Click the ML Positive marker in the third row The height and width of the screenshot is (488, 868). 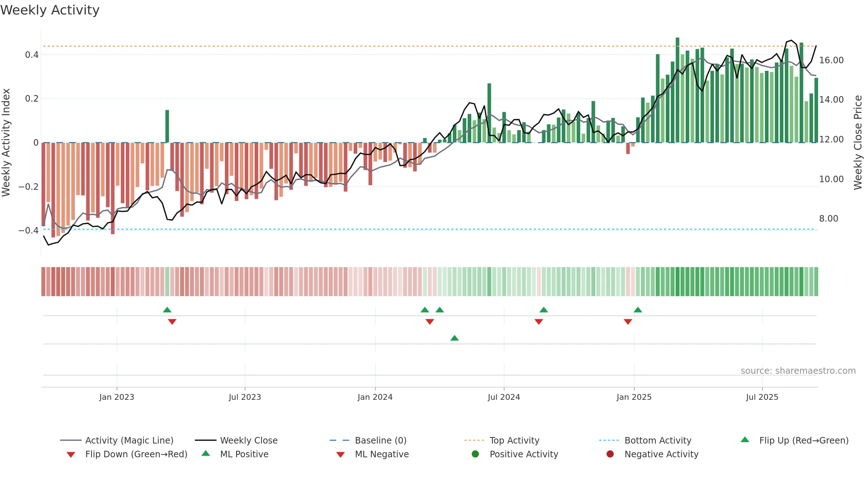[x=455, y=338]
